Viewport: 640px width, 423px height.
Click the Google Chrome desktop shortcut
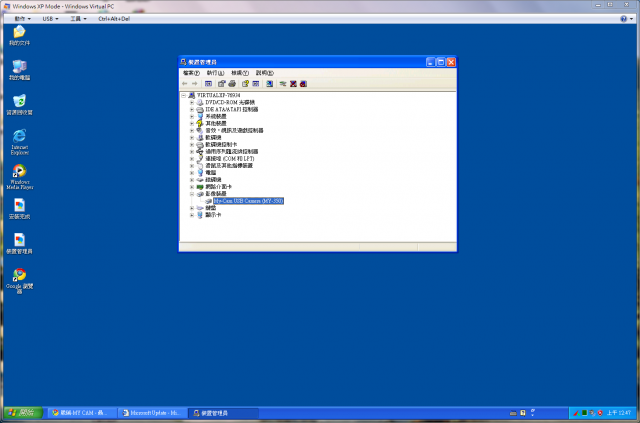pos(19,281)
